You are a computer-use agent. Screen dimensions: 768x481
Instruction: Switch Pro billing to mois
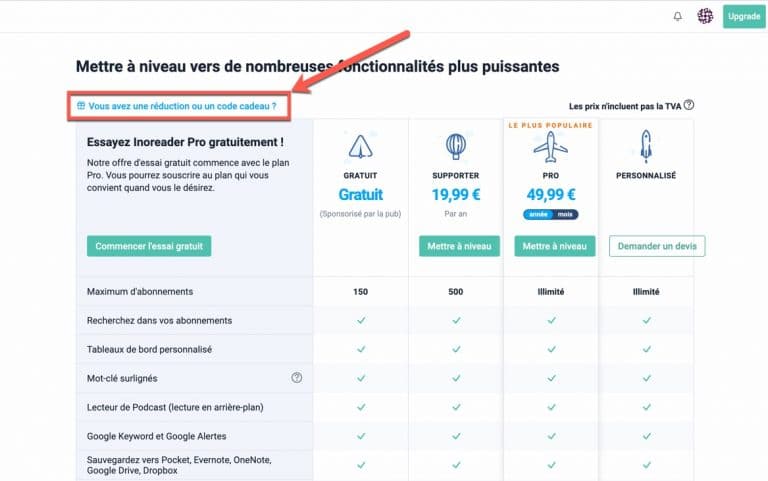(x=565, y=214)
